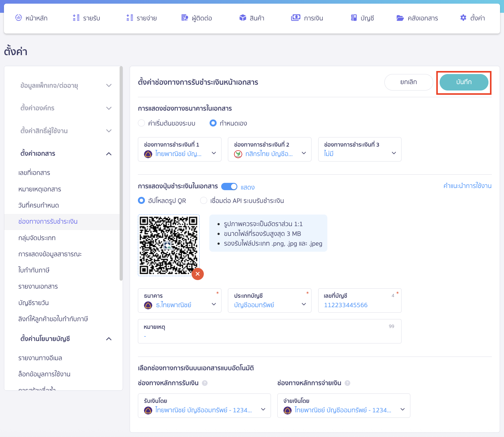Screen dimensions: 504x437
Task: Open the สินค้า products section icon
Action: click(243, 18)
